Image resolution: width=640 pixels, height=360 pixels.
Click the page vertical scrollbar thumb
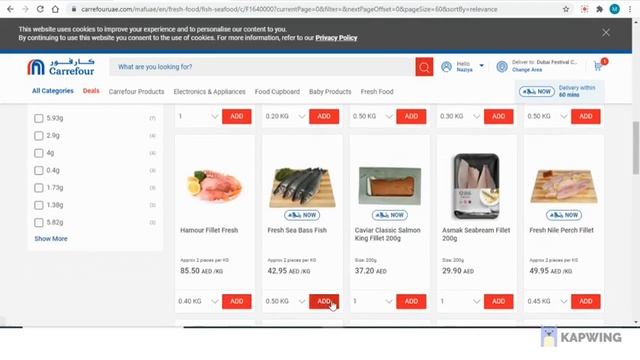click(x=636, y=148)
